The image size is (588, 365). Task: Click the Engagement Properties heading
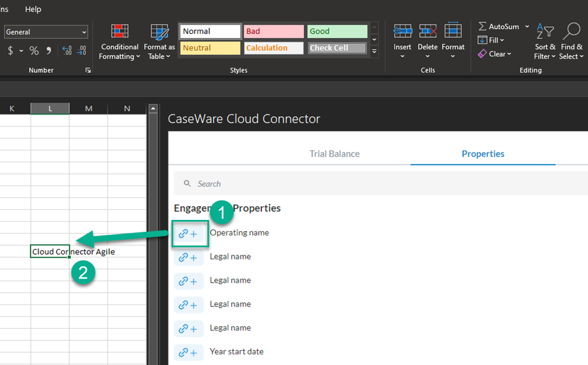(x=227, y=208)
